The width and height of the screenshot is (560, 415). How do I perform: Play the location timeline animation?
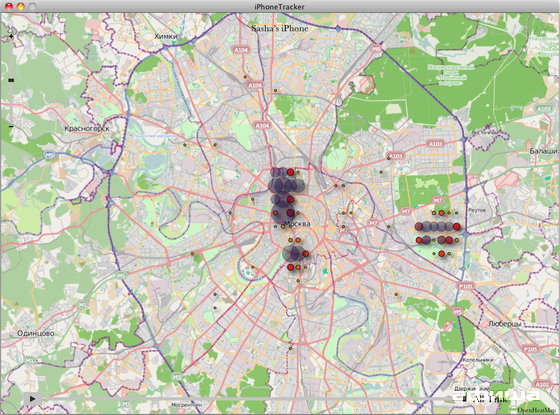point(32,399)
